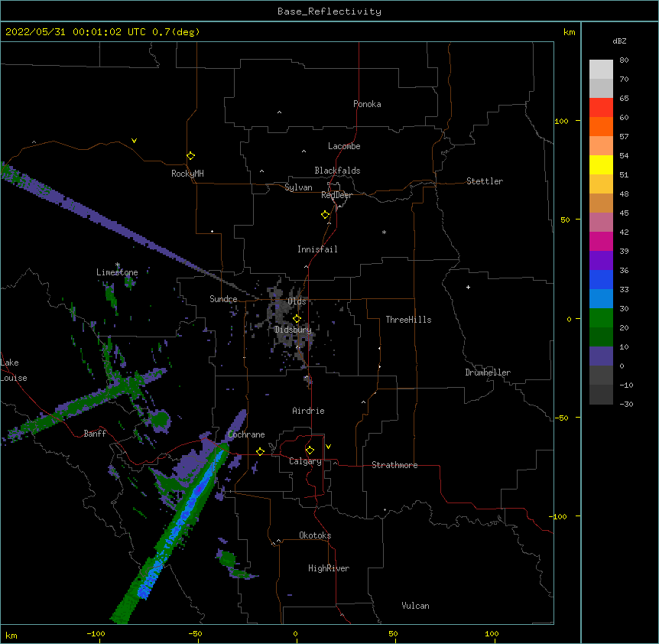
Task: Click the green echo blob west of Okotoks
Action: tap(227, 558)
